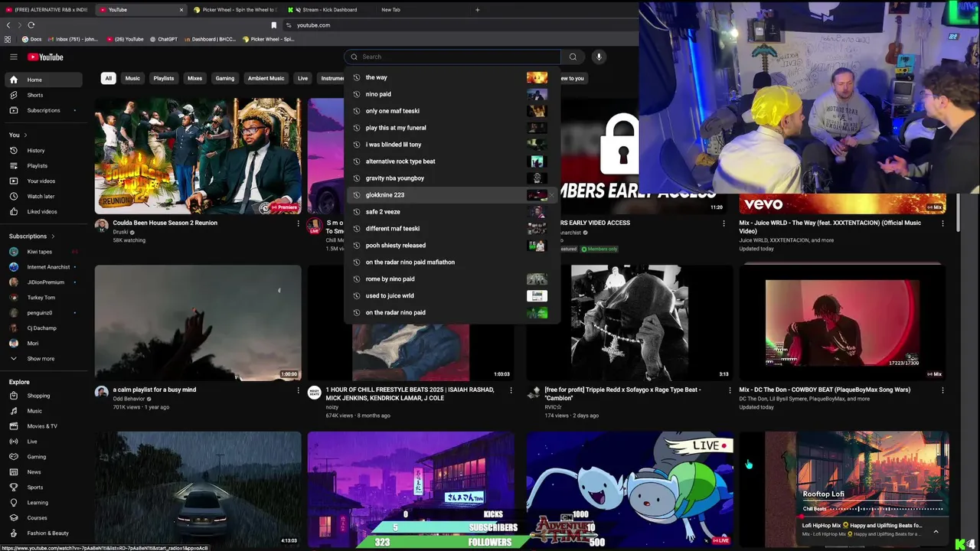The image size is (980, 551).
Task: Select the Mixes filter chip
Action: pos(195,78)
